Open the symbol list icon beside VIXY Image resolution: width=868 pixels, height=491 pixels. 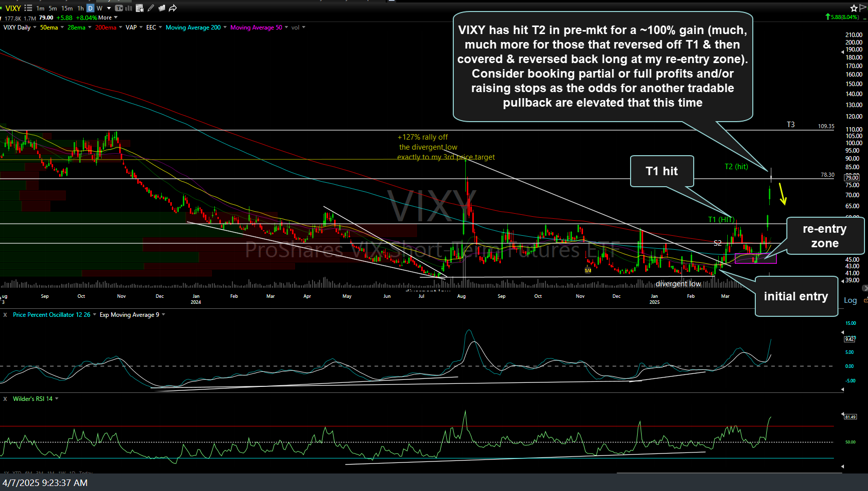(x=28, y=8)
